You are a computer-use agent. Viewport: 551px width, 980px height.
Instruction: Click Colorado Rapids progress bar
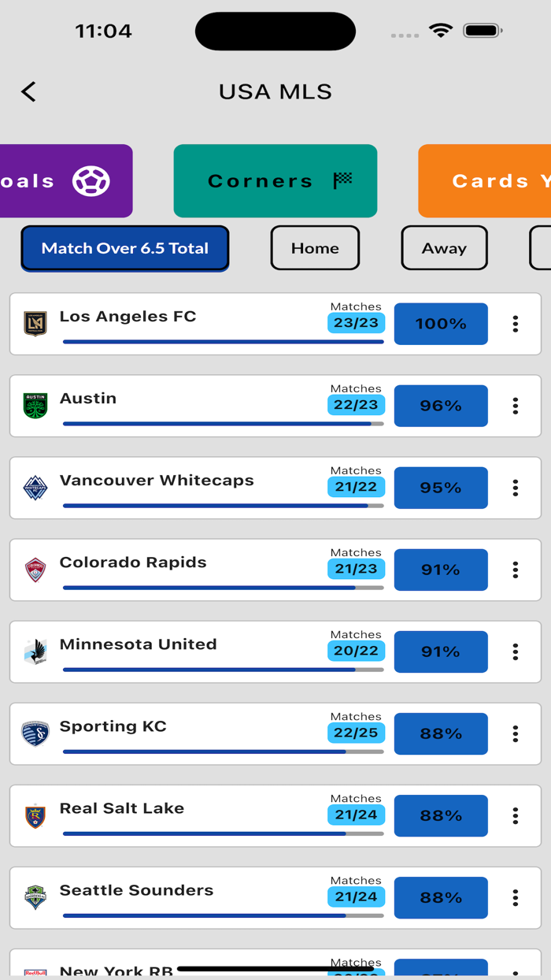223,587
